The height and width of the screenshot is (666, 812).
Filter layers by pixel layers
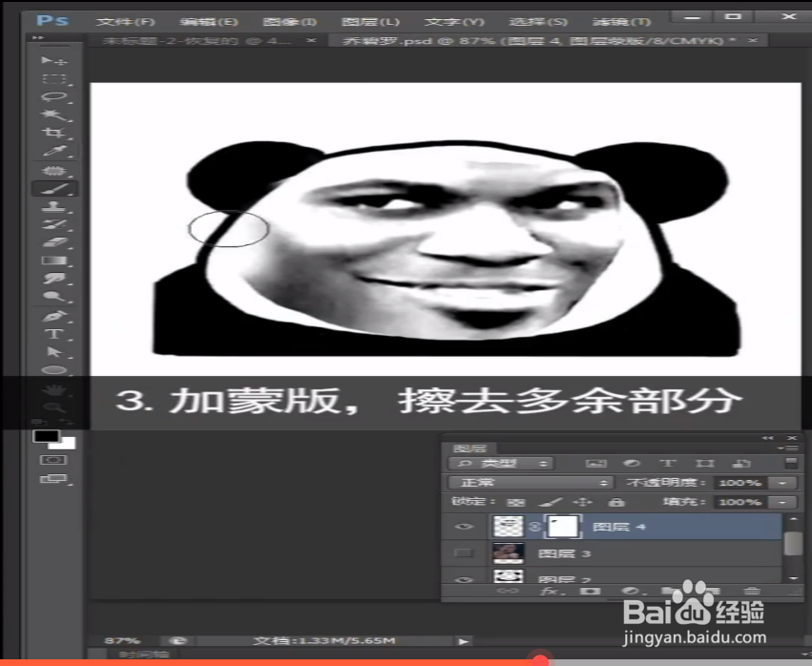click(595, 463)
